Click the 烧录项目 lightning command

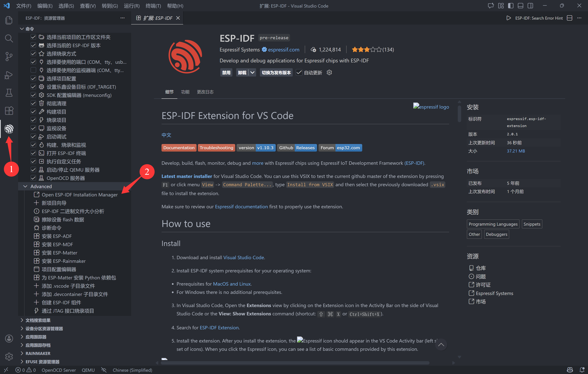point(56,120)
